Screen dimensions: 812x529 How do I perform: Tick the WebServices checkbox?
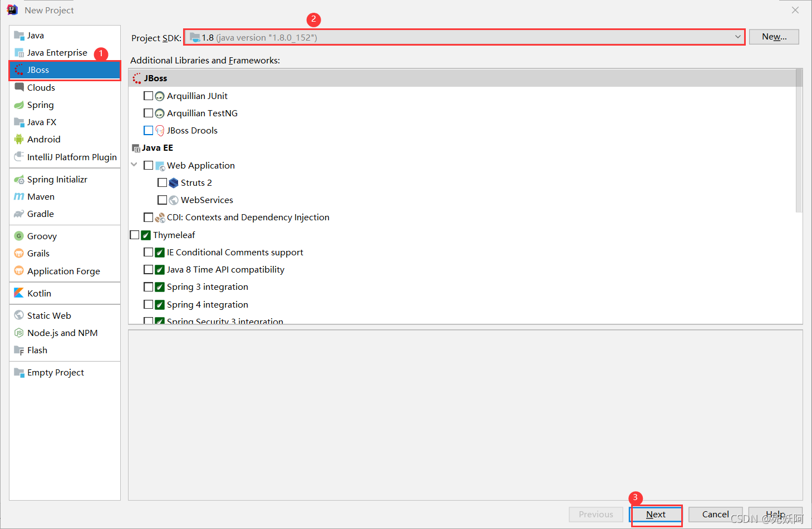162,200
